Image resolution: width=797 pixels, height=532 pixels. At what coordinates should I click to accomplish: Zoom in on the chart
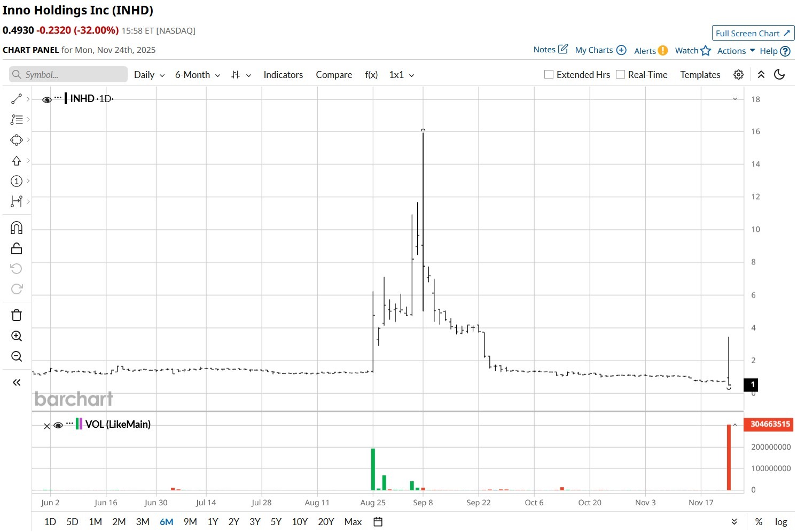[x=17, y=336]
